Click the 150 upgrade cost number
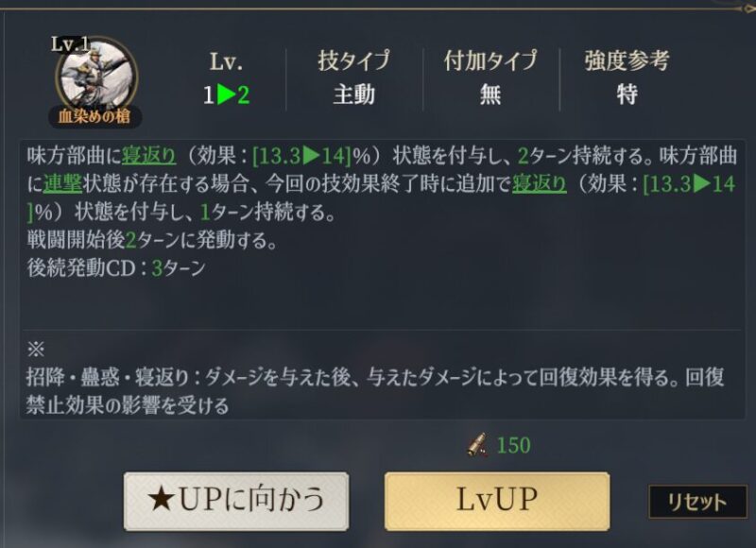The width and height of the screenshot is (756, 548). pos(513,445)
